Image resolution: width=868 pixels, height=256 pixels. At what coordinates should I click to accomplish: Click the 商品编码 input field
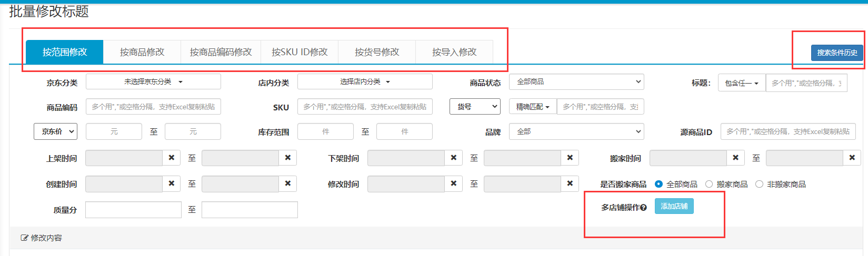[153, 107]
